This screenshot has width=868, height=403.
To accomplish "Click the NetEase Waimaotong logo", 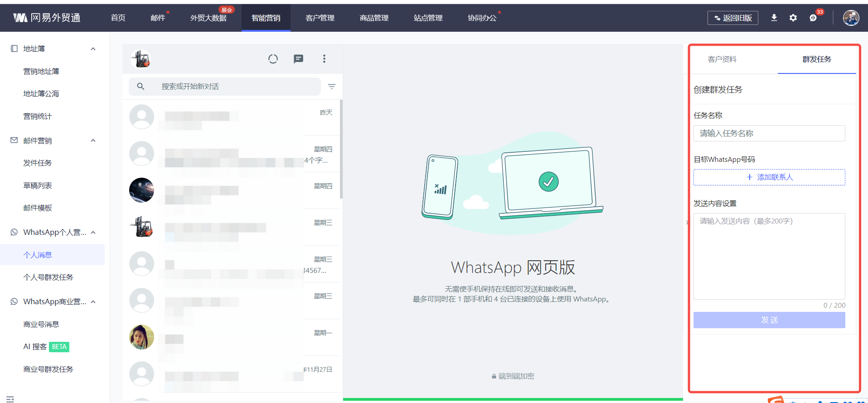I will [47, 18].
